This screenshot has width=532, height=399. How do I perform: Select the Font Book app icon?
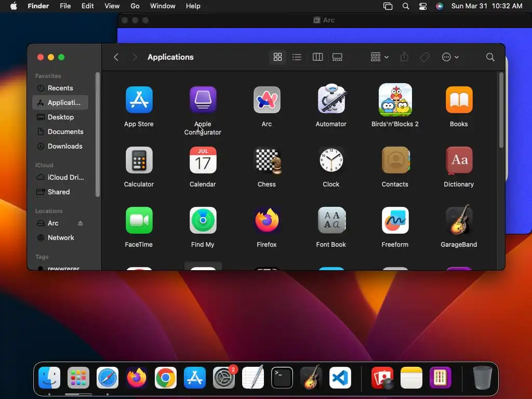click(x=331, y=220)
